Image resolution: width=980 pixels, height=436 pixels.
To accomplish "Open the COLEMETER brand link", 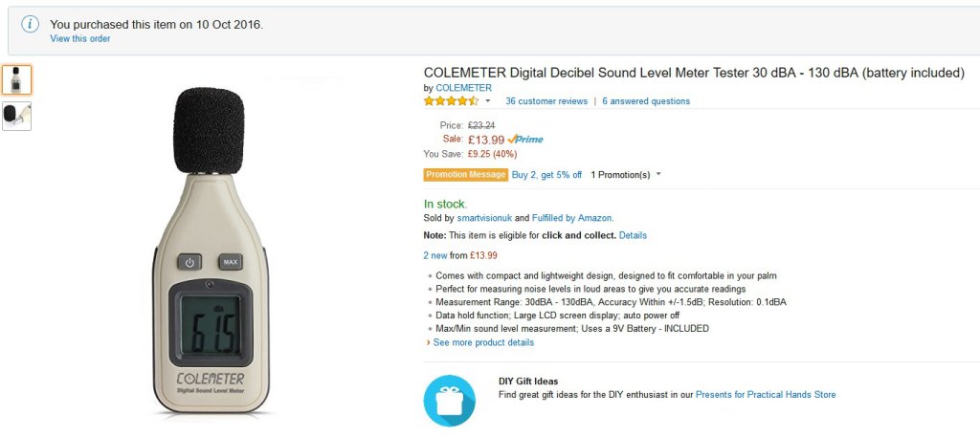I will point(463,88).
